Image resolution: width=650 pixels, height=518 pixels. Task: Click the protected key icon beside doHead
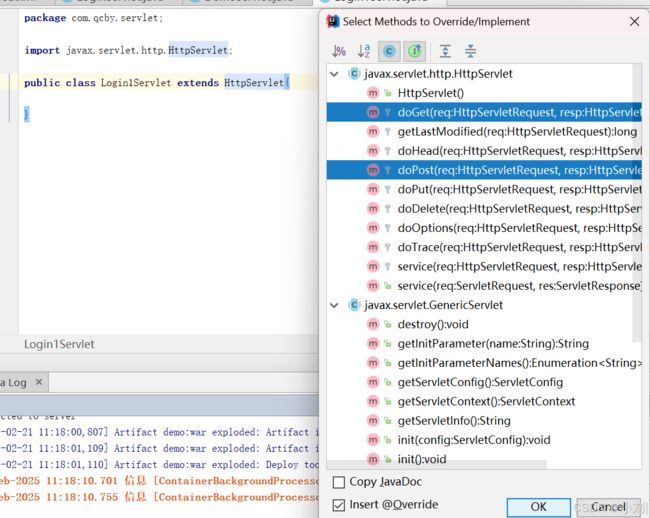pyautogui.click(x=388, y=151)
